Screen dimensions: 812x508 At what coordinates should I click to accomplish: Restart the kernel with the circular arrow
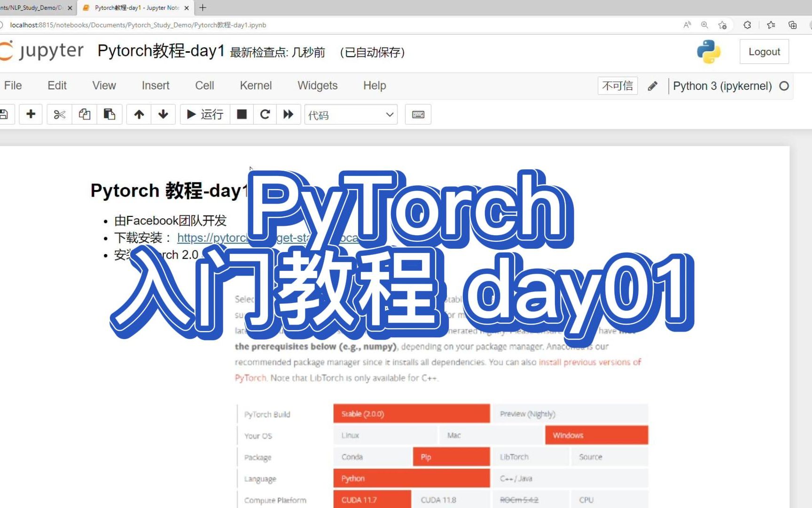tap(265, 114)
